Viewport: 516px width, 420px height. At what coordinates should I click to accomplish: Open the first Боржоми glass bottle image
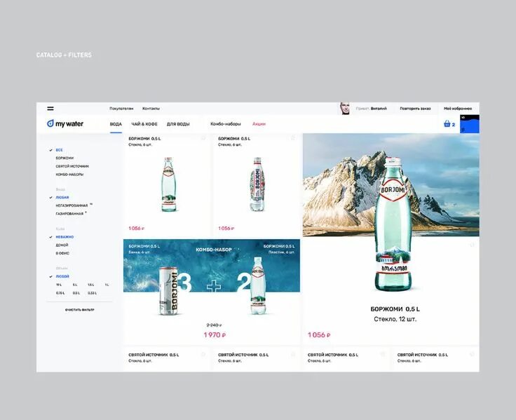click(168, 184)
